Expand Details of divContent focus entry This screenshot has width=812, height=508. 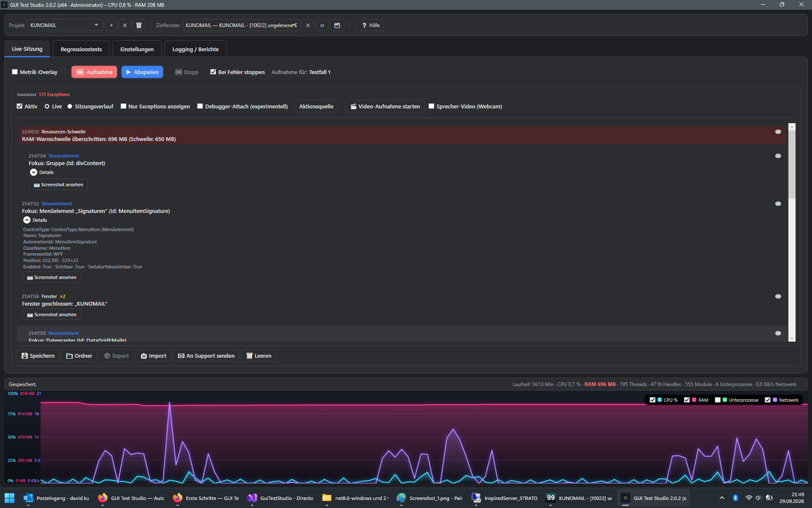(x=33, y=172)
